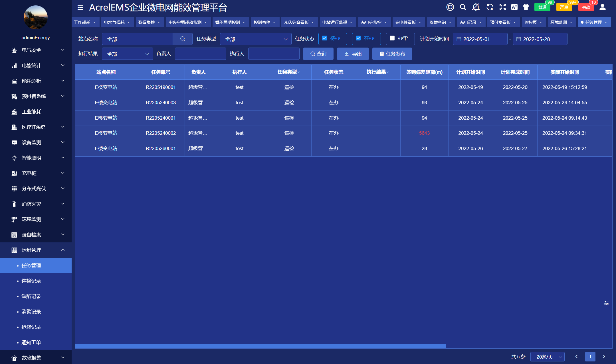Click timestamp 2022-05-24 09:14:43 cell
Screen dimensions: 616x364
click(565, 118)
